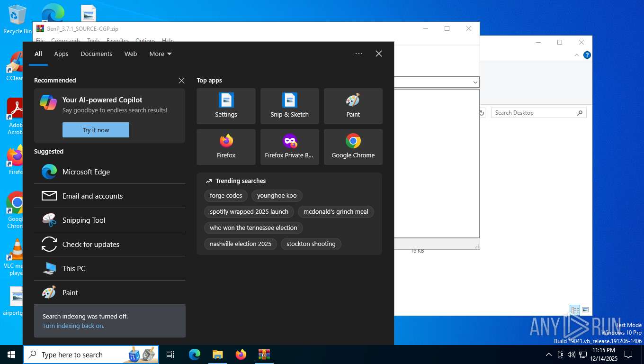The image size is (644, 364).
Task: Launch Snip & Sketch tile
Action: point(289,106)
